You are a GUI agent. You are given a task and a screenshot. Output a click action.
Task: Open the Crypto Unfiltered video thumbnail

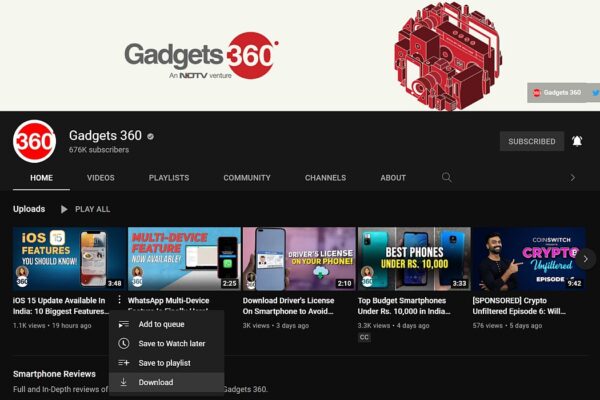pos(529,259)
